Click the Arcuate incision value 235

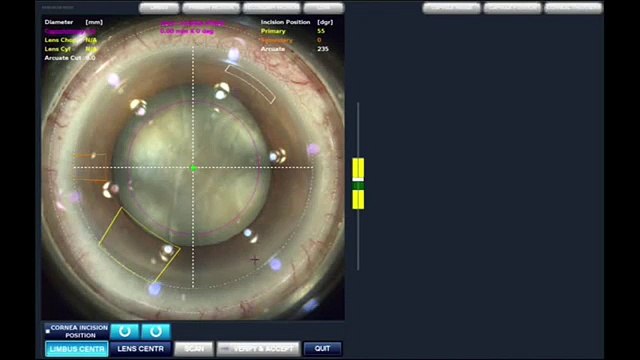tap(322, 49)
